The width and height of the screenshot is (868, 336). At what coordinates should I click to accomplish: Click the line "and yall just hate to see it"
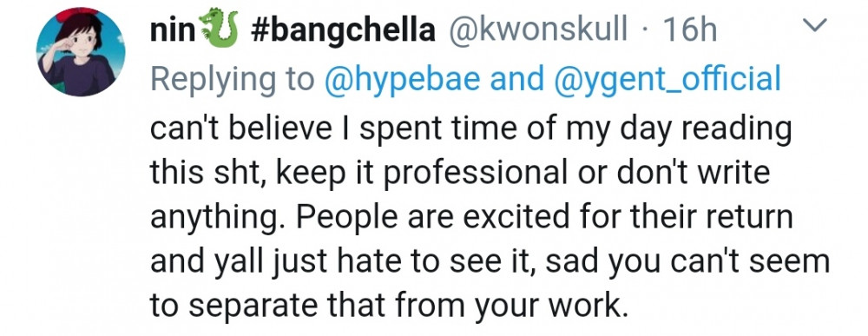490,260
